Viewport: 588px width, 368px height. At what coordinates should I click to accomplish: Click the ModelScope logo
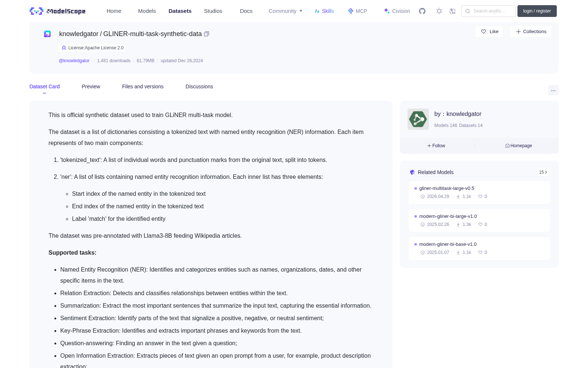(58, 11)
